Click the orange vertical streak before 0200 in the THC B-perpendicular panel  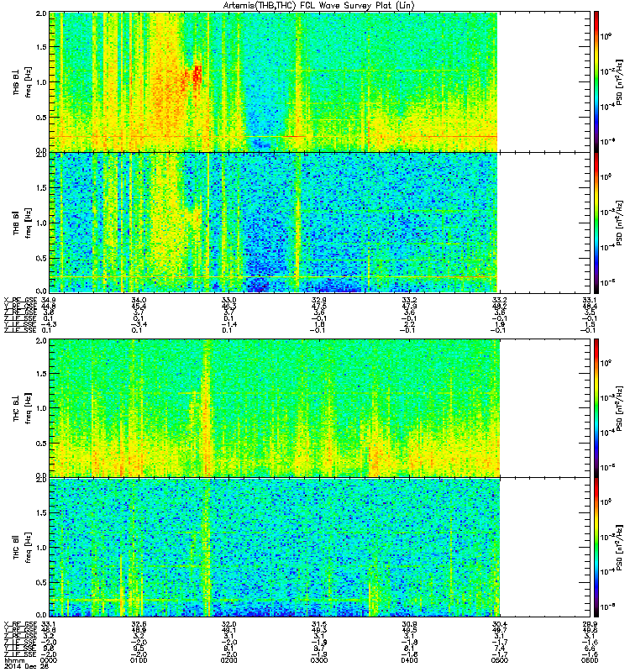tap(207, 407)
